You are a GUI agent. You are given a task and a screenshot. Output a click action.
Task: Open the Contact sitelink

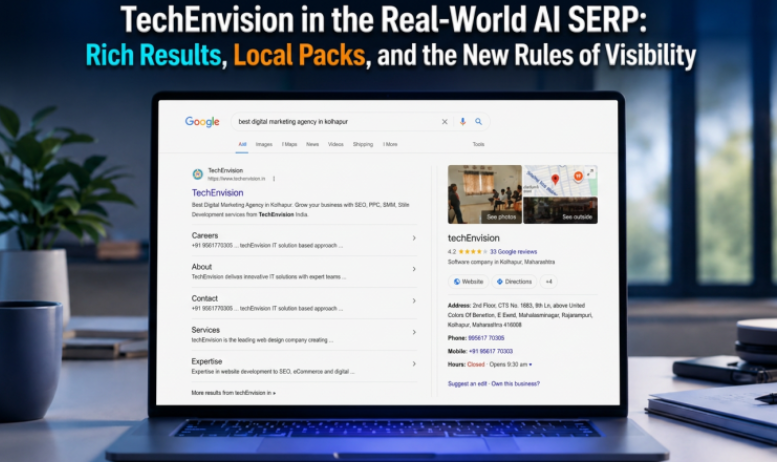pyautogui.click(x=205, y=298)
